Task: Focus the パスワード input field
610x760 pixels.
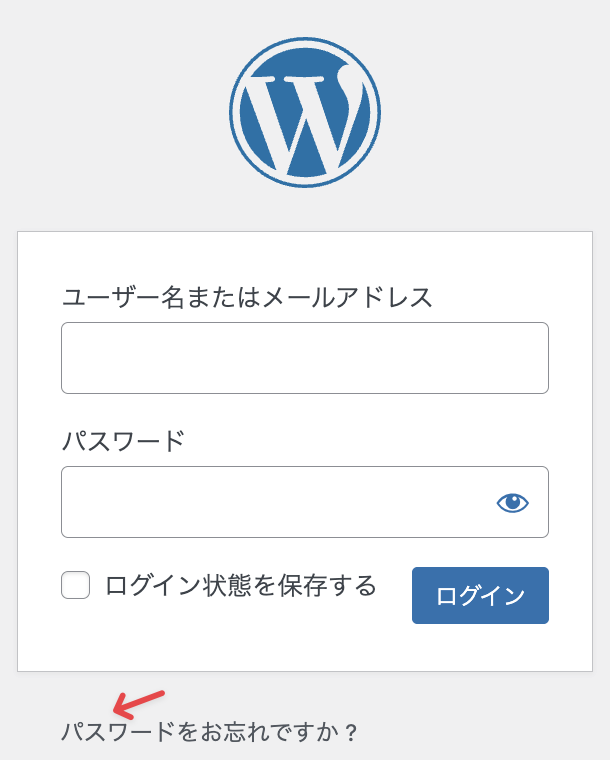Action: [275, 502]
